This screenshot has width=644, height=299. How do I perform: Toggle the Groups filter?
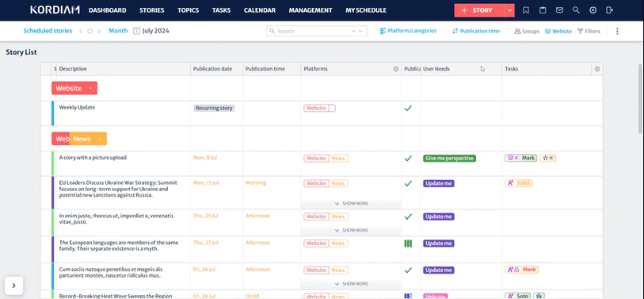[x=527, y=31]
